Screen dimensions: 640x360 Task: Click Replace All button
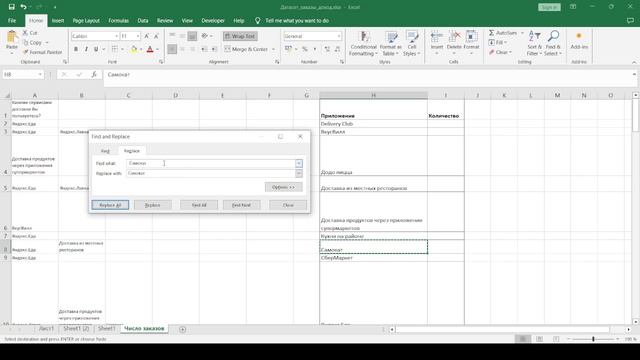click(110, 205)
